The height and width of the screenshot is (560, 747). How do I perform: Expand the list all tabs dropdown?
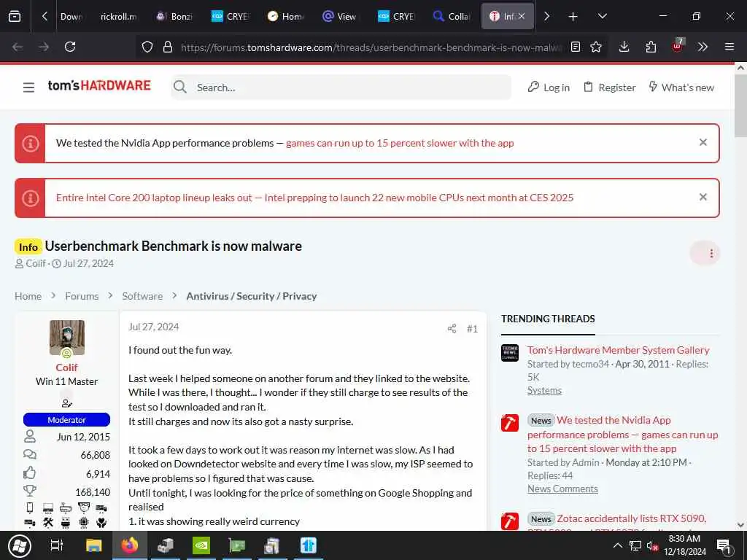coord(602,16)
